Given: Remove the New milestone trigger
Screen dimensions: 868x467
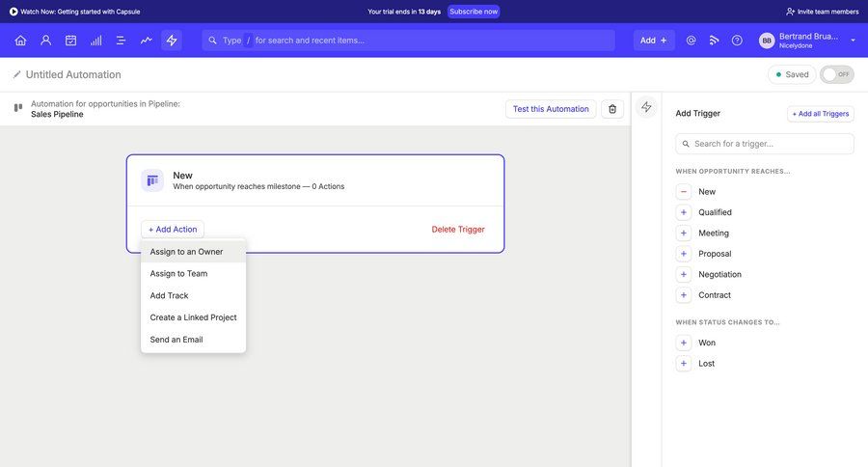Looking at the screenshot, I should pos(684,192).
